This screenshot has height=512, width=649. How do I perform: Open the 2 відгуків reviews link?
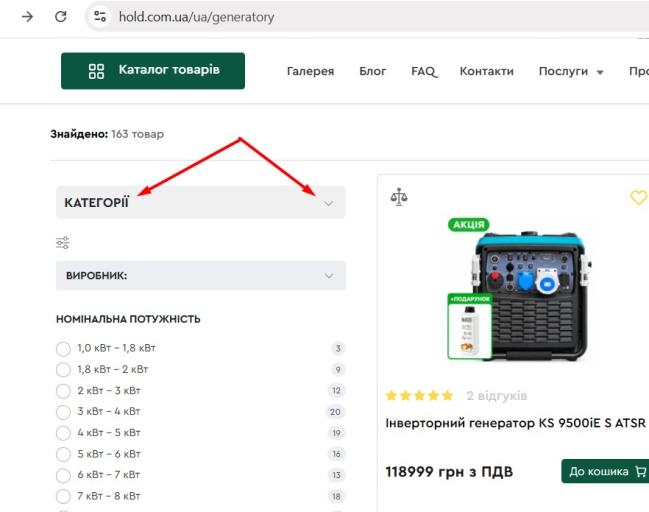(497, 396)
